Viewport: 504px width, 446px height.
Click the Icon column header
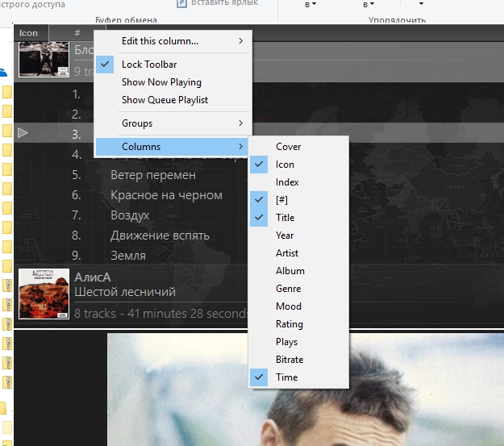29,33
